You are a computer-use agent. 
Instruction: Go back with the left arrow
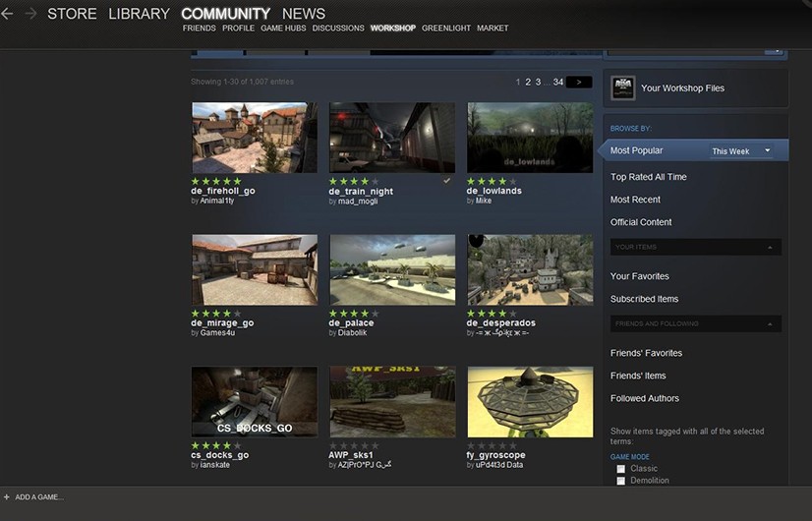point(7,14)
